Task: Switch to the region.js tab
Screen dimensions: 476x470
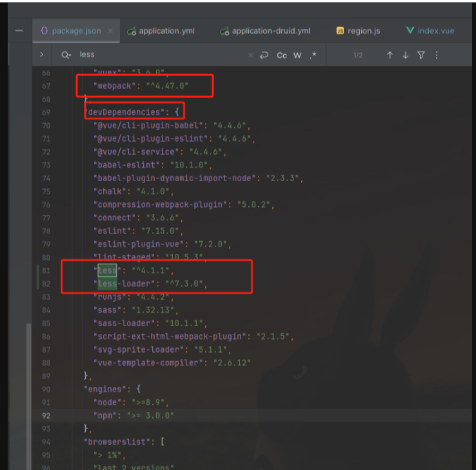Action: pyautogui.click(x=358, y=31)
